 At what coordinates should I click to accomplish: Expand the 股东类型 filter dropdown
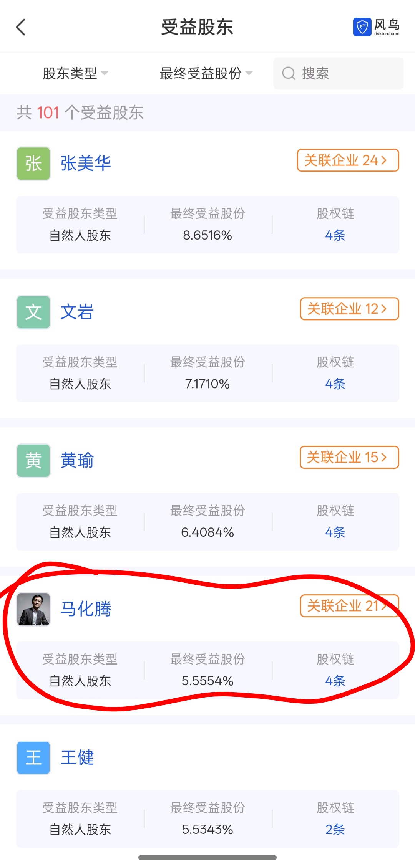(x=75, y=73)
